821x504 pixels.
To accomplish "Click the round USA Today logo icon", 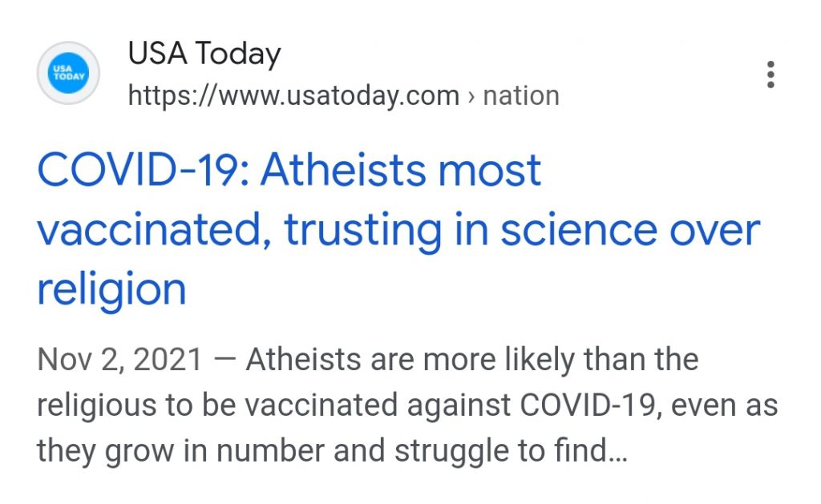I will (x=68, y=73).
